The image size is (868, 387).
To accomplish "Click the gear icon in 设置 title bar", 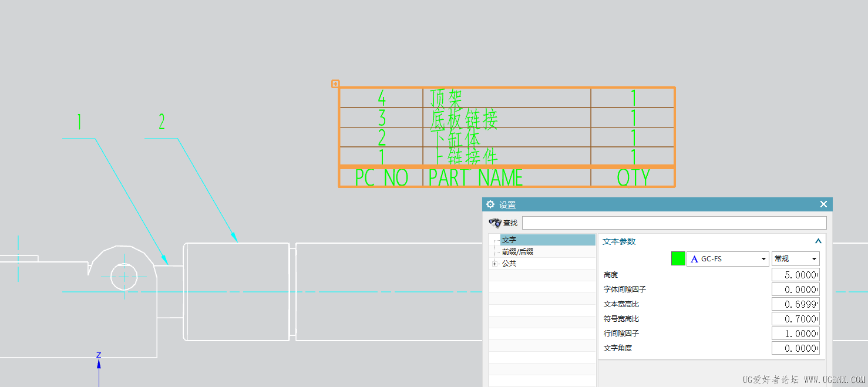I will 490,204.
